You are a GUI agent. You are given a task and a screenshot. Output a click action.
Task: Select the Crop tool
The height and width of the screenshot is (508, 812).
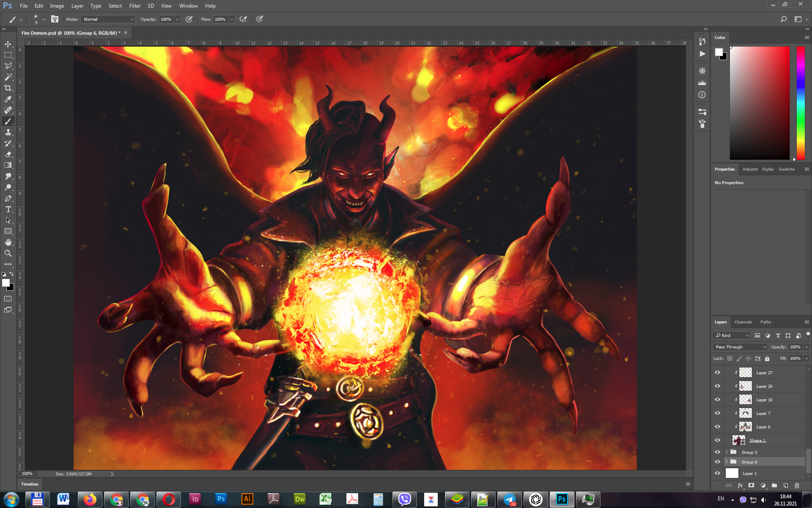(x=8, y=88)
